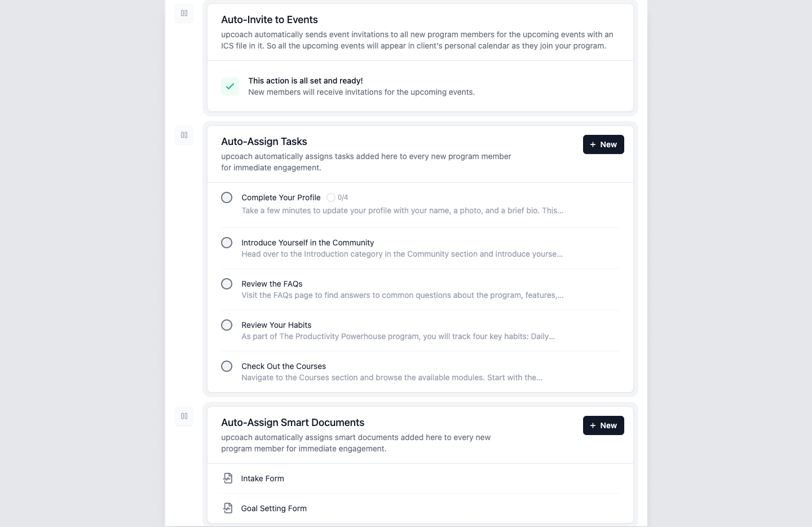812x527 pixels.
Task: Open the Goal Setting Form document
Action: coord(274,508)
